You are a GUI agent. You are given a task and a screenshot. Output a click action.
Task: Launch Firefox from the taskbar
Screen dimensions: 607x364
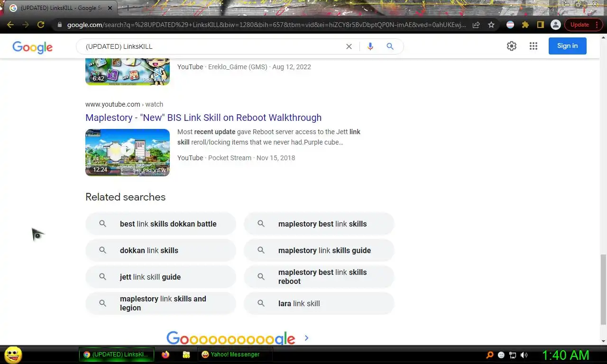[165, 355]
